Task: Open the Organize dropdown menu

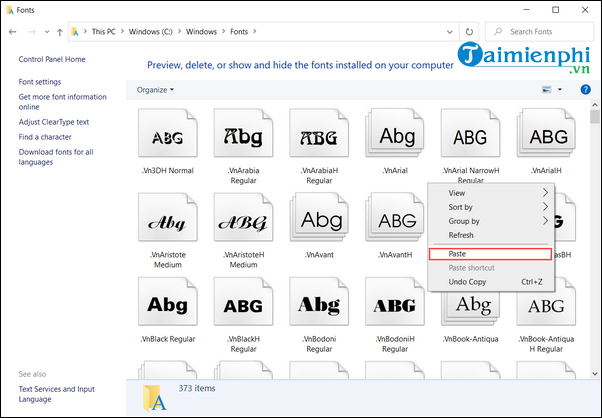Action: [x=155, y=90]
